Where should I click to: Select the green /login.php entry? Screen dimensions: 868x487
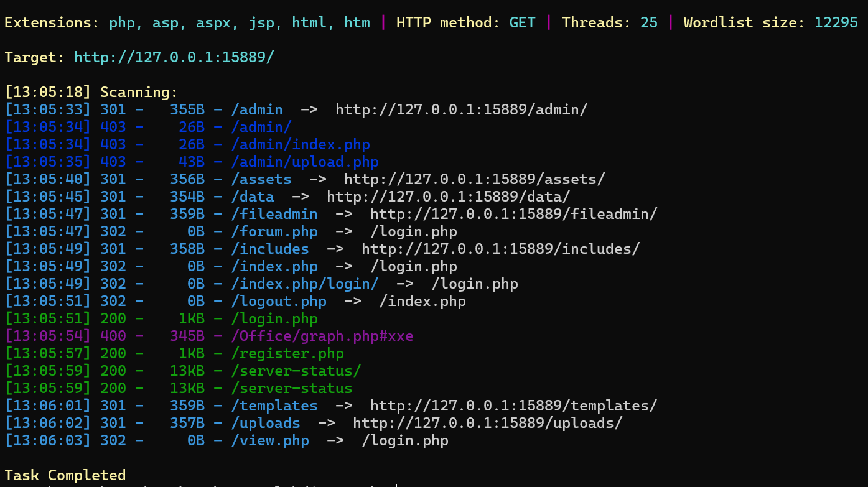(274, 319)
